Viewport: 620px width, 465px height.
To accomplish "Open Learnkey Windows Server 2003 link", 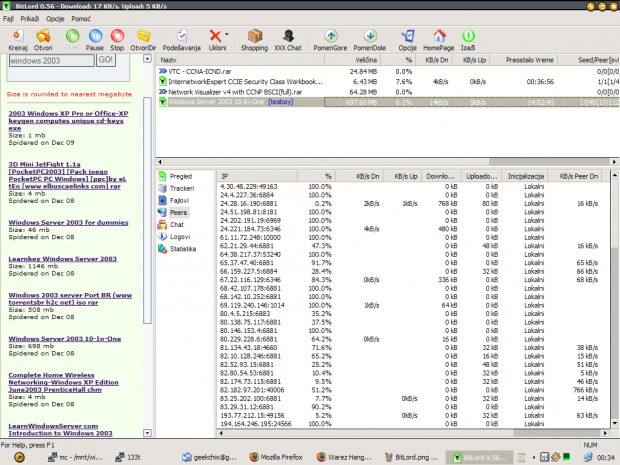I will click(62, 259).
